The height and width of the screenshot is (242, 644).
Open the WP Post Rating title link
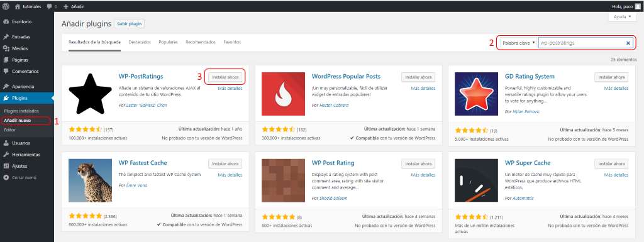(x=333, y=163)
